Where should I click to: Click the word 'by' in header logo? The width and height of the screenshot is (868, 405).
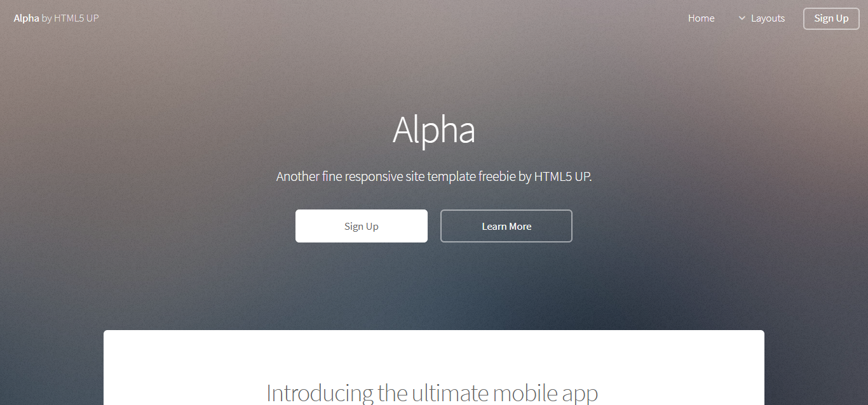(46, 18)
